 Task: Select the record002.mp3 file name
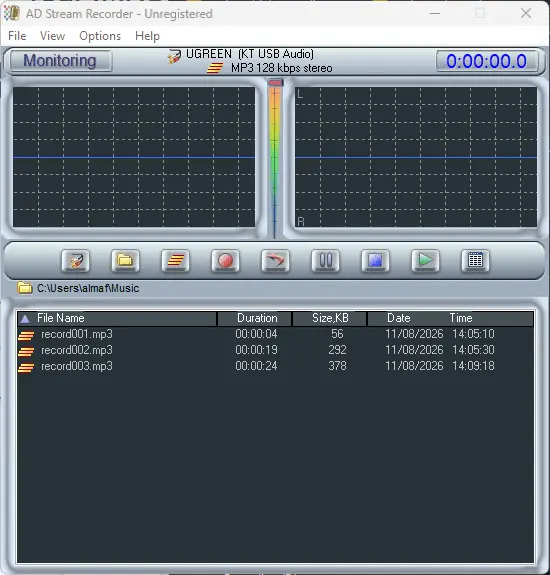coord(77,350)
